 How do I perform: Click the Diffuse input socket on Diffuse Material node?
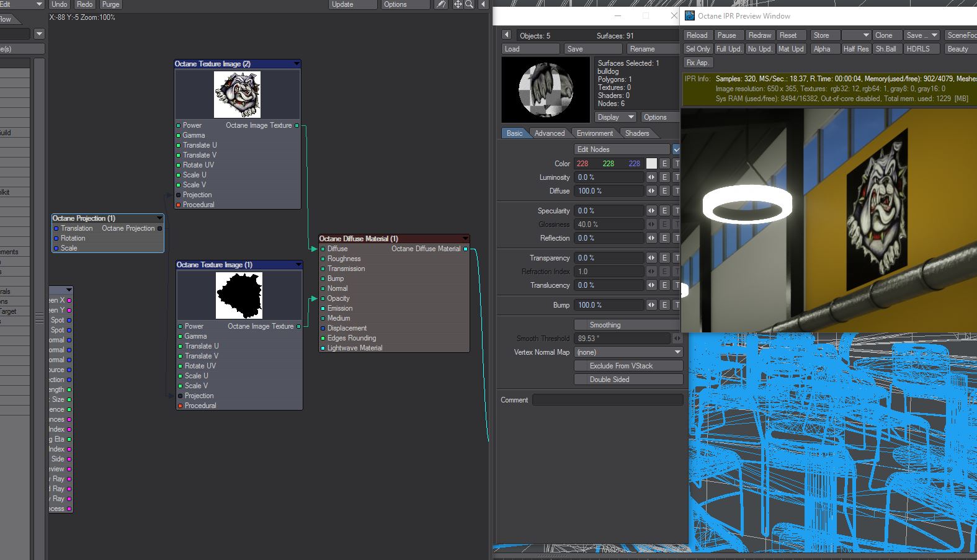323,249
